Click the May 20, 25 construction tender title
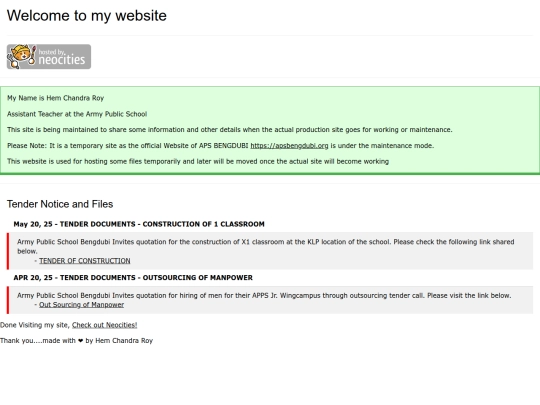The width and height of the screenshot is (540, 405). pos(139,224)
